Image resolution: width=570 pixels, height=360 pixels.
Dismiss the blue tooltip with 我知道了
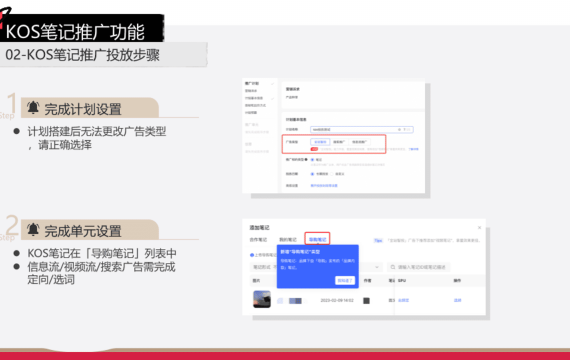[x=345, y=280]
